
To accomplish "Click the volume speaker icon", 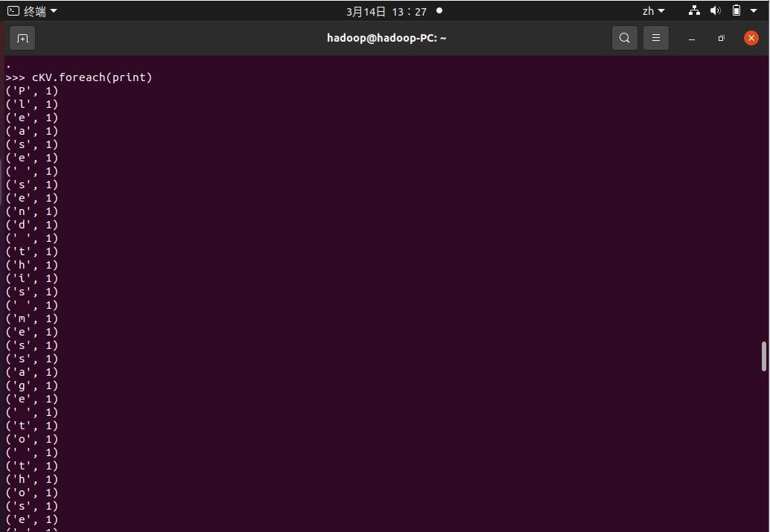I will [715, 10].
